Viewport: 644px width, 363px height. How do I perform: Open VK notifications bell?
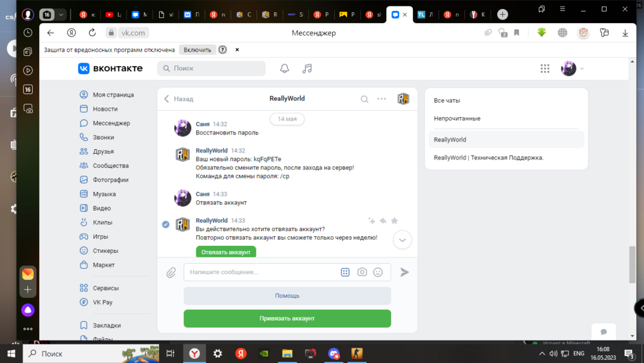pos(284,69)
